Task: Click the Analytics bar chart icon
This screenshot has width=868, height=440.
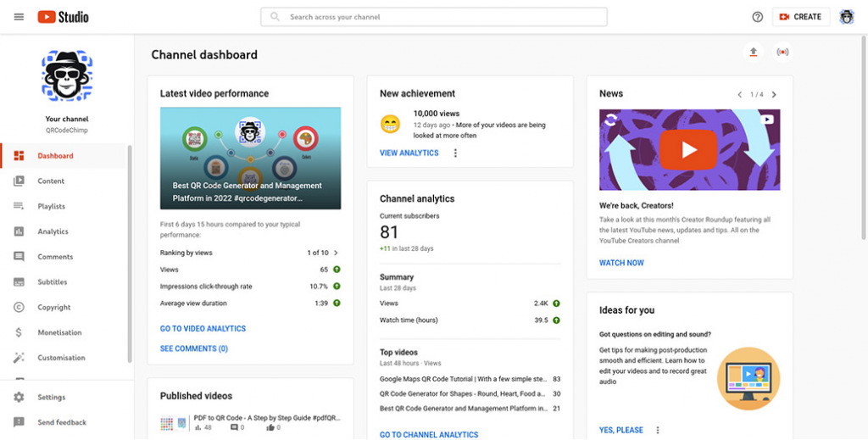Action: tap(19, 231)
